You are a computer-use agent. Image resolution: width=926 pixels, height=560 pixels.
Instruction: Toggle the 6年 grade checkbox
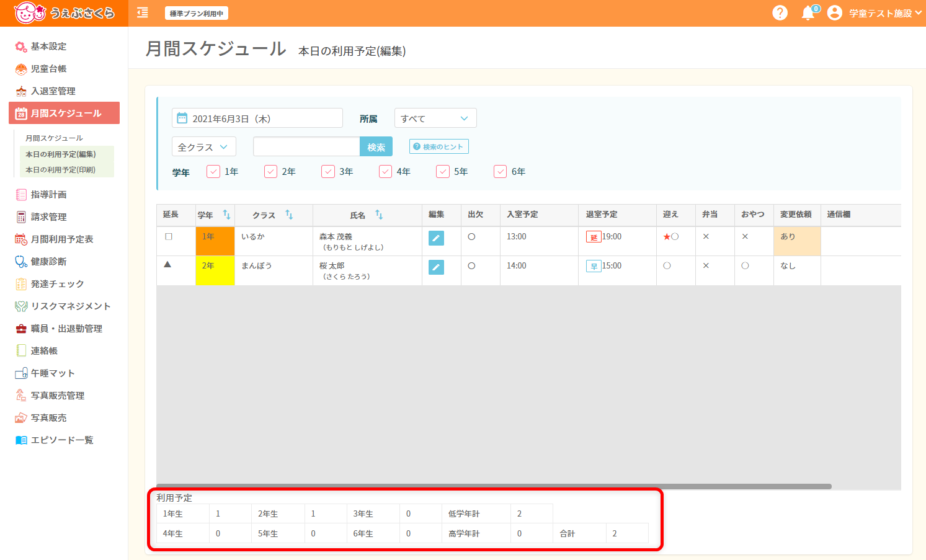point(501,172)
